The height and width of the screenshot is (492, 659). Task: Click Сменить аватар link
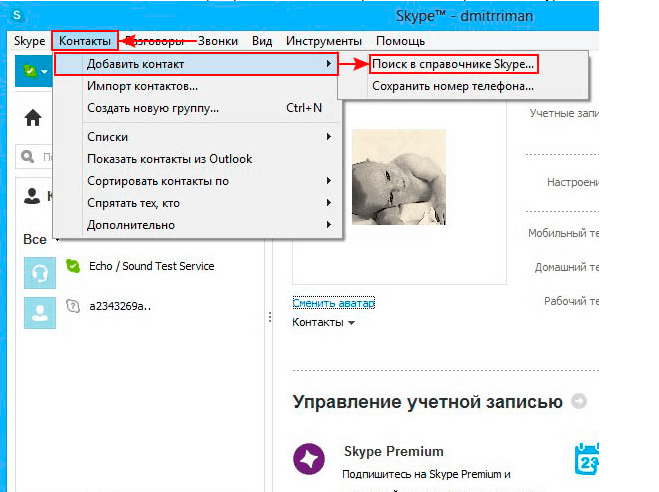point(333,303)
